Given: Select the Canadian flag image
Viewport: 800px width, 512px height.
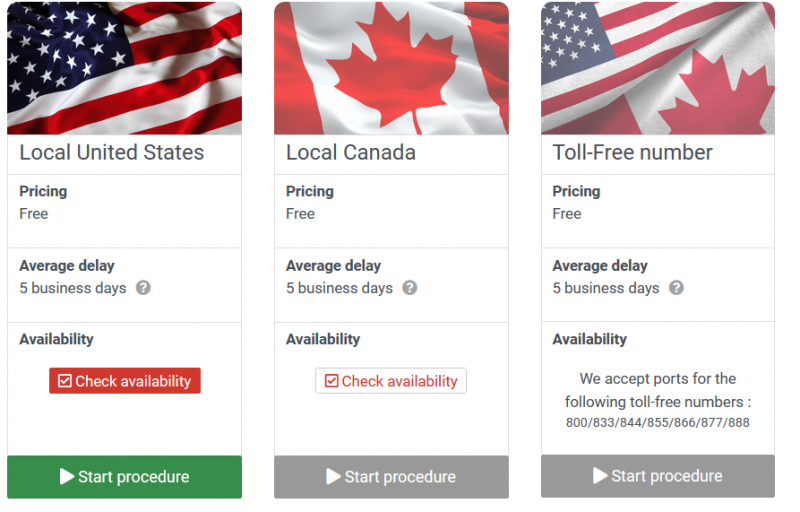Looking at the screenshot, I should [391, 68].
